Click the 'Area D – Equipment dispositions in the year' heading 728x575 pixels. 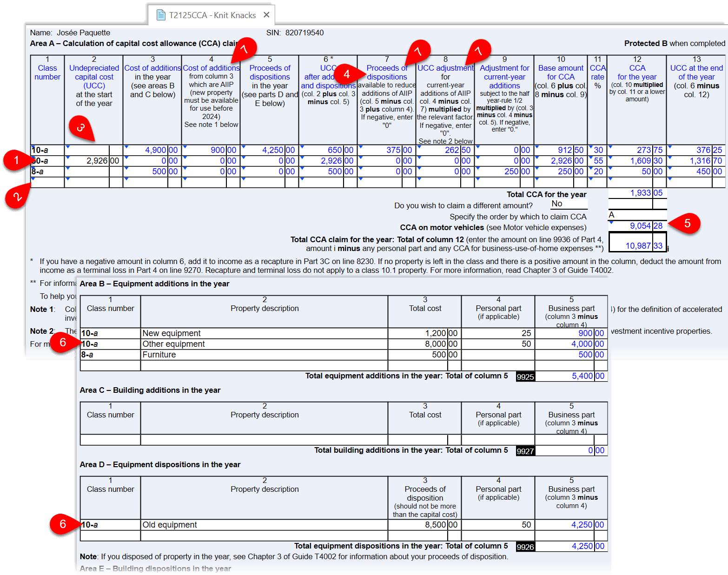(x=160, y=464)
